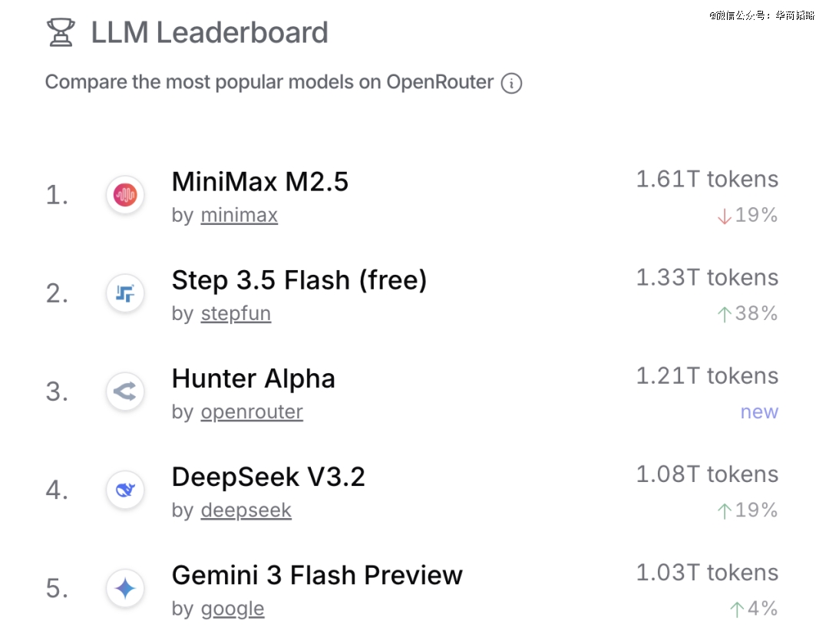Viewport: 829px width, 644px height.
Task: Open the minimax author link
Action: [239, 216]
